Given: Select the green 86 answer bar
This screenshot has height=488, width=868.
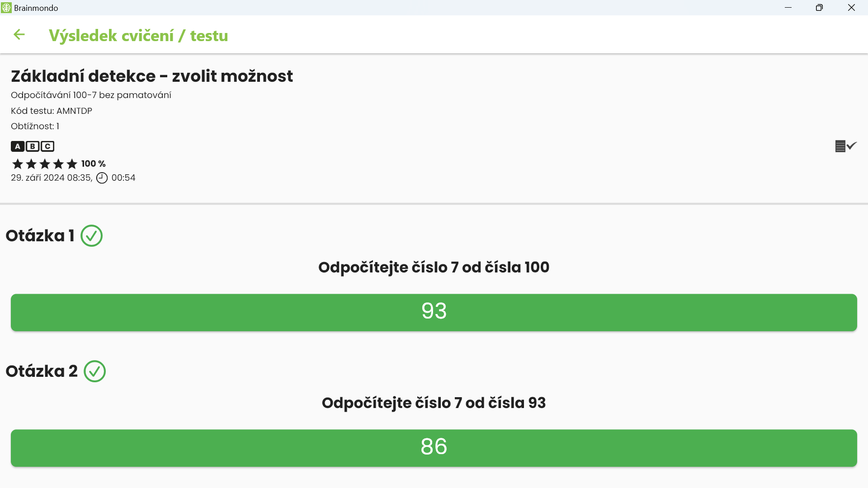Looking at the screenshot, I should [x=434, y=448].
